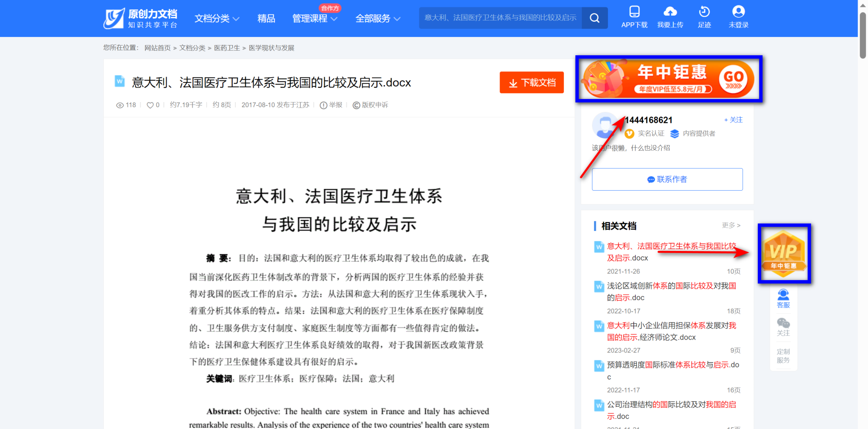The height and width of the screenshot is (429, 868).
Task: Focus the document search input field
Action: point(500,18)
